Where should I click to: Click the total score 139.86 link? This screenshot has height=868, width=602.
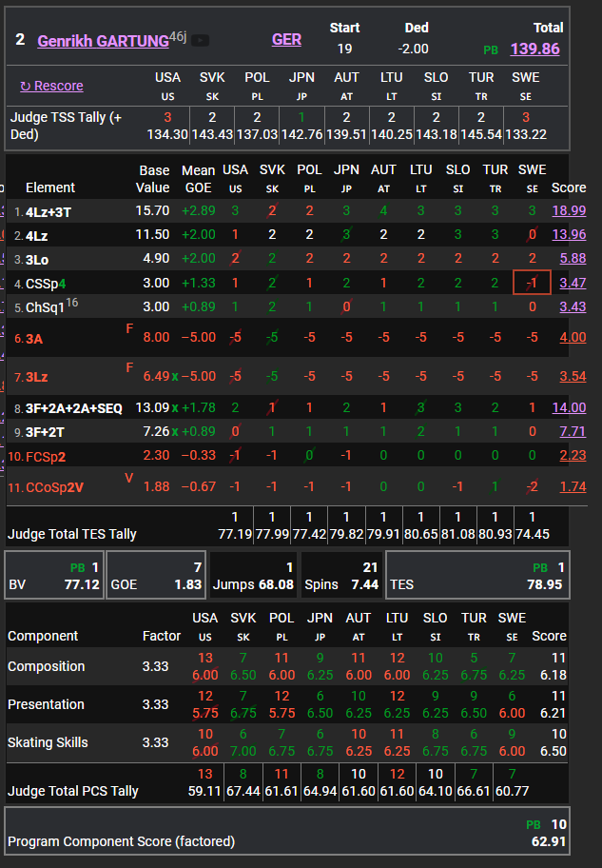[534, 49]
